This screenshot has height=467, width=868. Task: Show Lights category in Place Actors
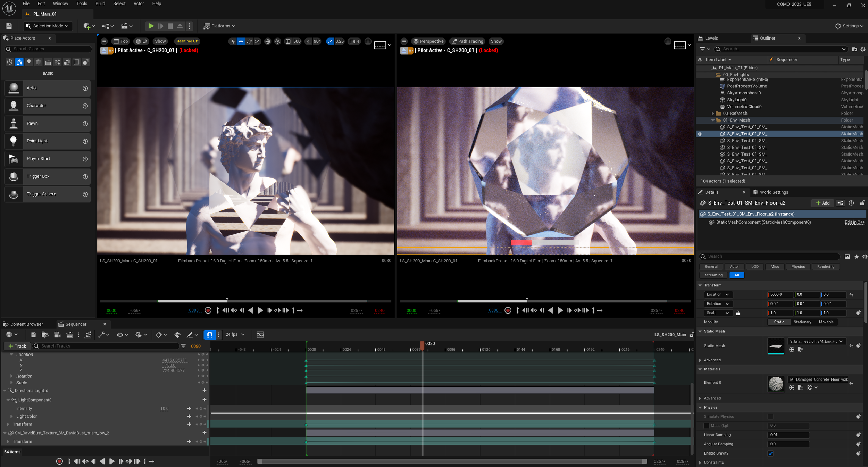click(x=29, y=62)
